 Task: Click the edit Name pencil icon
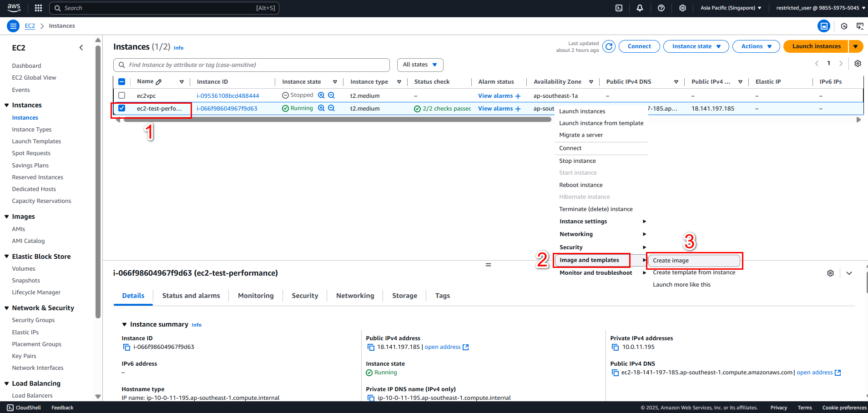[x=159, y=82]
